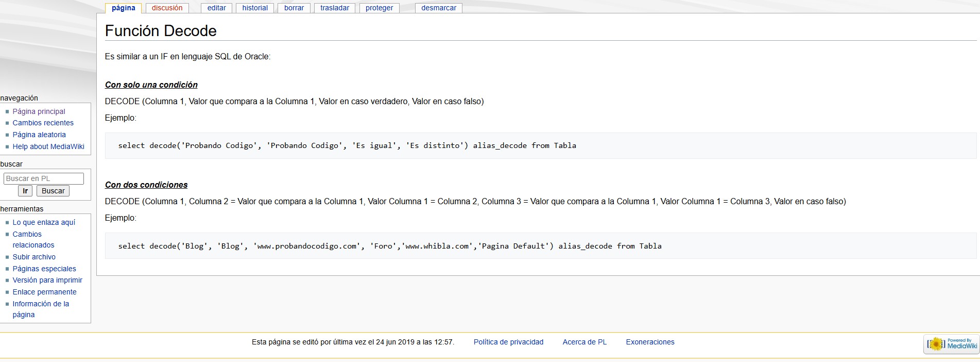Open the editar tab
Viewport: 980px width, 362px height.
(x=217, y=8)
